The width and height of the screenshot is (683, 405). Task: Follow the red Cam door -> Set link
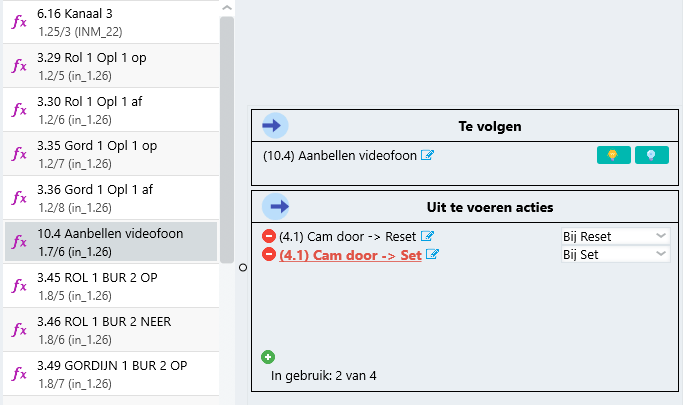[350, 255]
